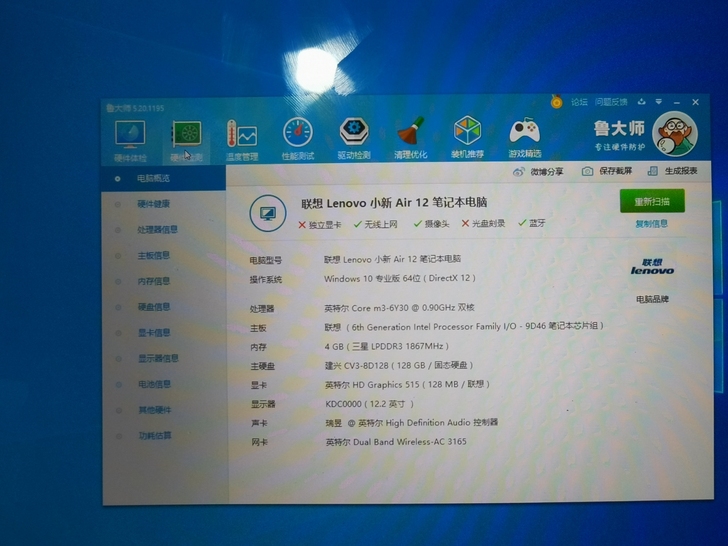728x546 pixels.
Task: Click the Weibo eye icon for 微博分享
Action: tap(519, 172)
